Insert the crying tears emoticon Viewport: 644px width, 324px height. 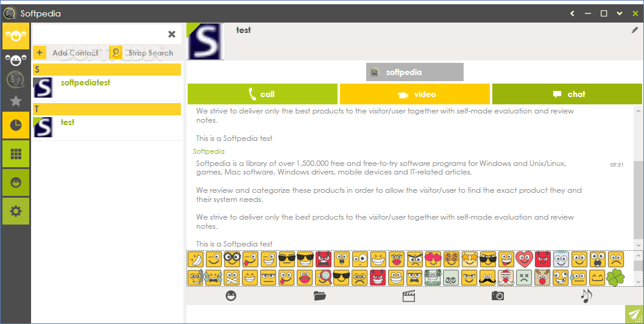[x=214, y=278]
